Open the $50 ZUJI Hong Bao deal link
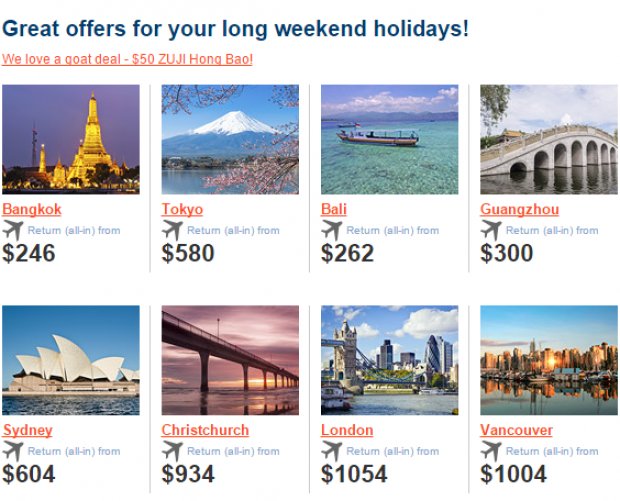The image size is (620, 501). (x=127, y=59)
